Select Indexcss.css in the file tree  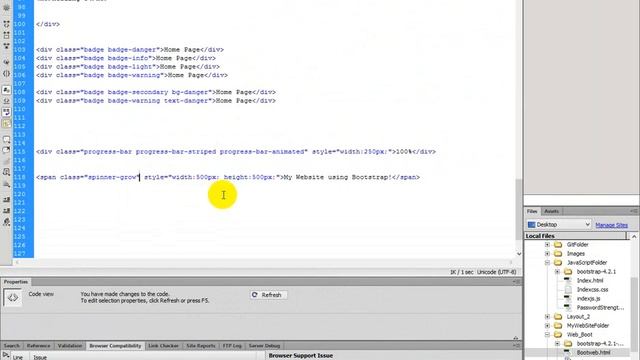pos(592,290)
